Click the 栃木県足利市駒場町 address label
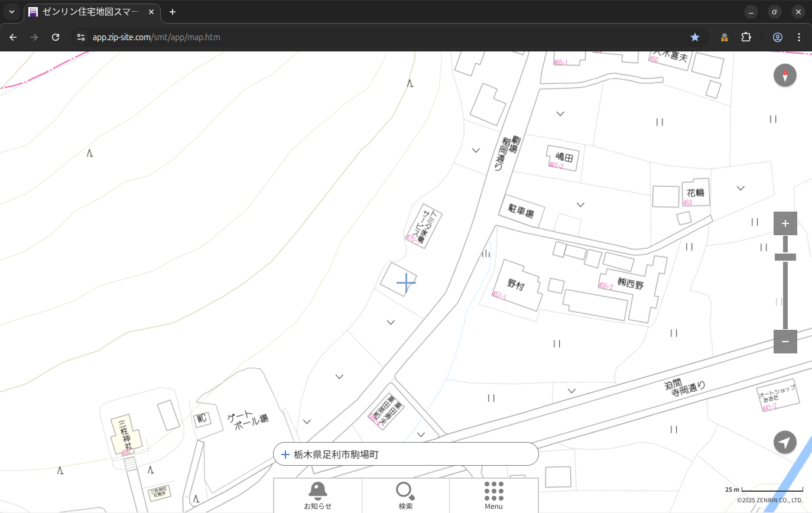Viewport: 812px width, 513px height. [x=336, y=454]
